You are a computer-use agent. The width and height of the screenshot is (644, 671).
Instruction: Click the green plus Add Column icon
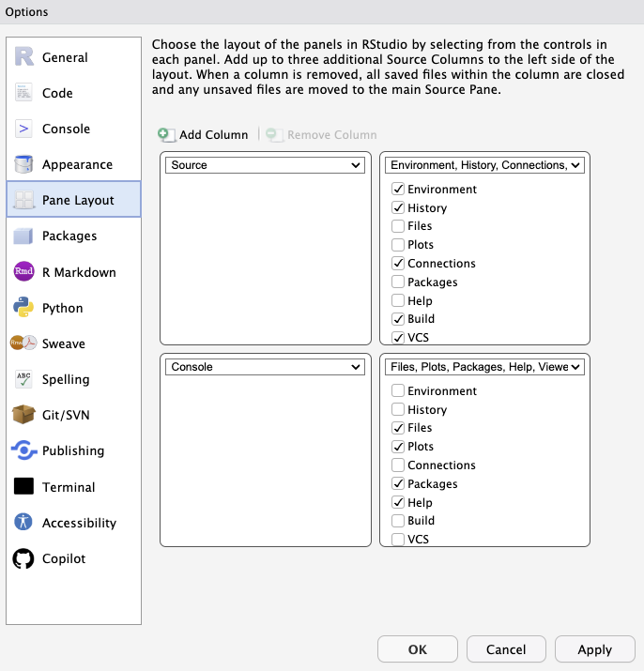pos(166,135)
